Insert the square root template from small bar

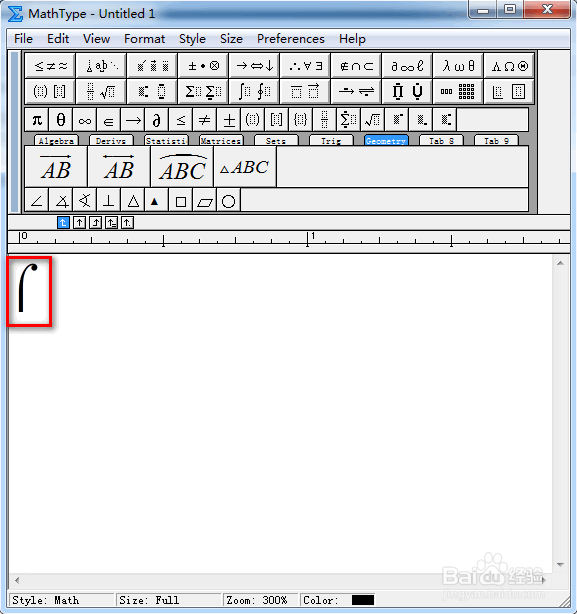372,120
